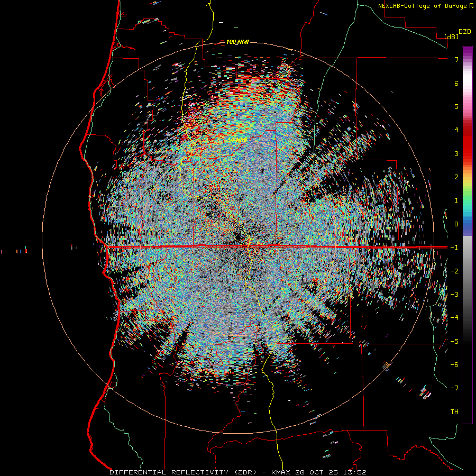Click the -7 scale value
This screenshot has height=476, width=476.
(454, 388)
